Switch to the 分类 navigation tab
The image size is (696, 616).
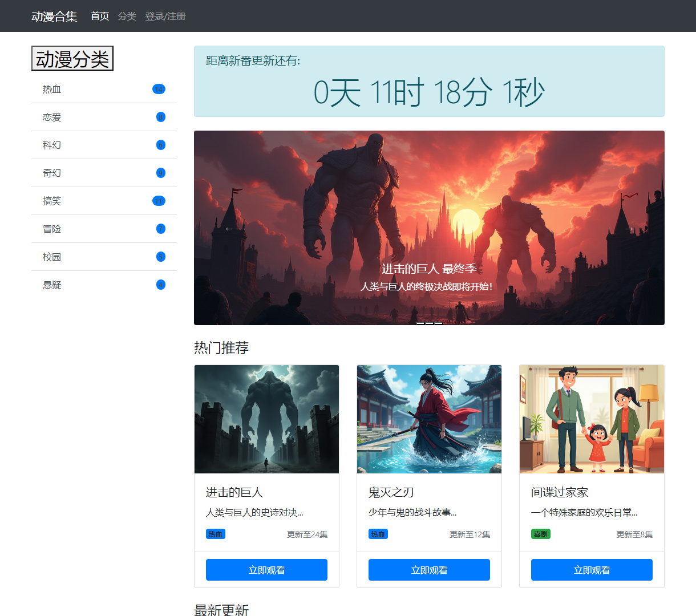[x=127, y=16]
